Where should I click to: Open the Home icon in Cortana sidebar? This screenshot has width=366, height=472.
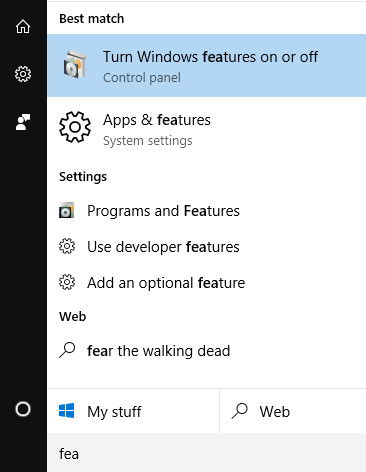[23, 26]
